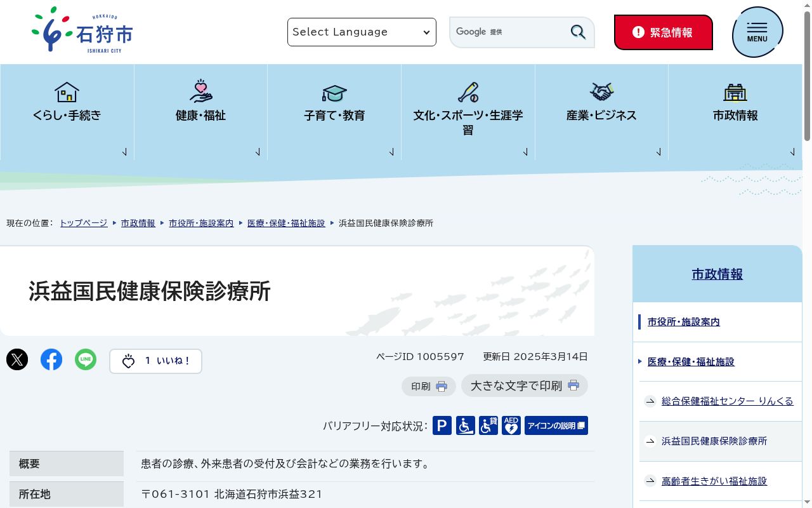The height and width of the screenshot is (508, 812).
Task: Expand the くらし・手続き menu arrow
Action: 125,152
